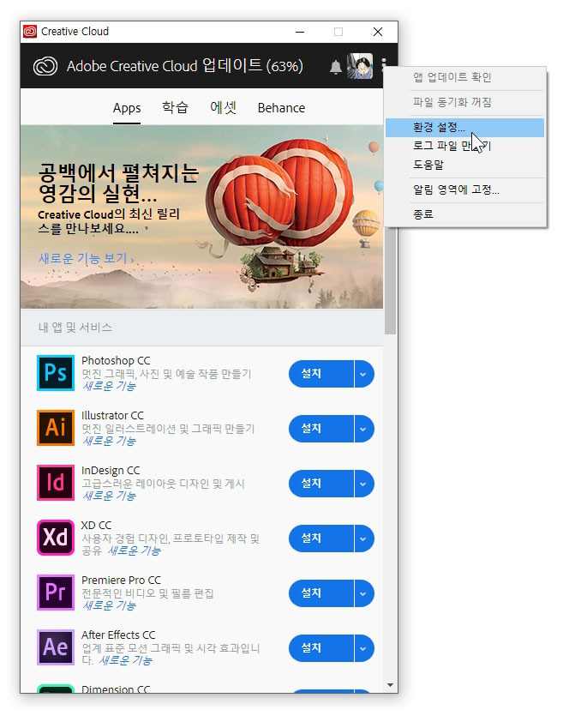Expand XD CC install options arrow
The image size is (563, 728).
click(364, 538)
